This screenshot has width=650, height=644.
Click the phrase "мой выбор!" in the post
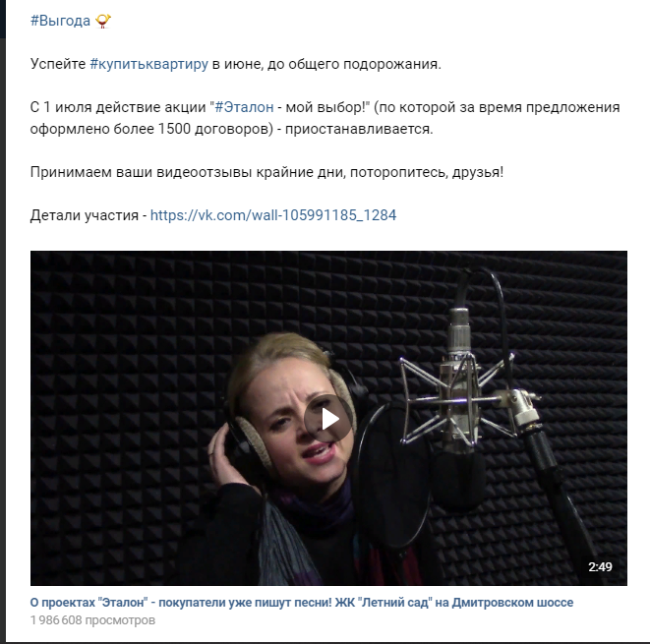pyautogui.click(x=327, y=107)
